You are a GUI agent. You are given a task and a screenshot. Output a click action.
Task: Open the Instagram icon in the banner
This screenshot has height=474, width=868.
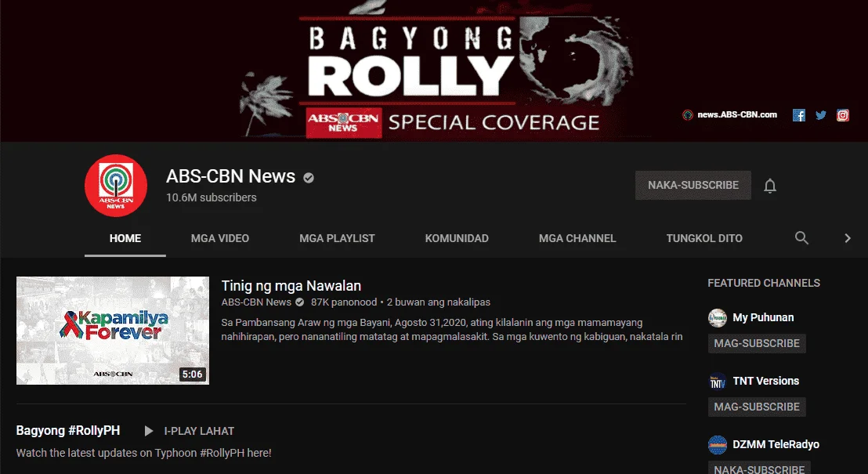(842, 115)
